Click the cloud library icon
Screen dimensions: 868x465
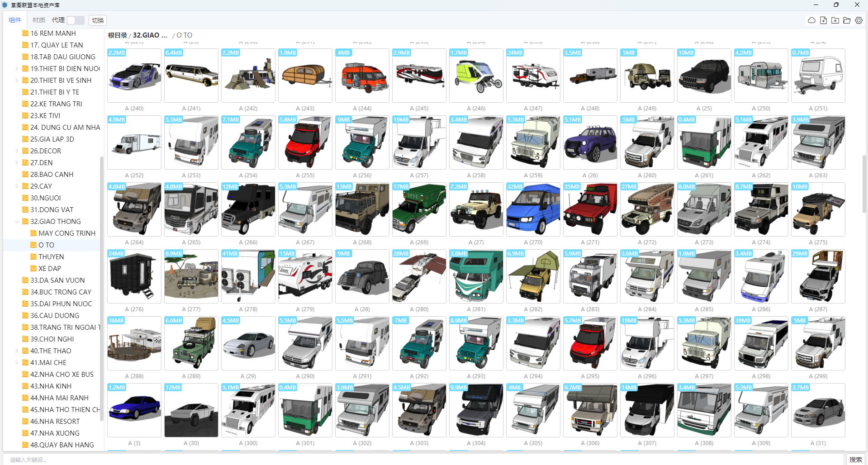(811, 20)
